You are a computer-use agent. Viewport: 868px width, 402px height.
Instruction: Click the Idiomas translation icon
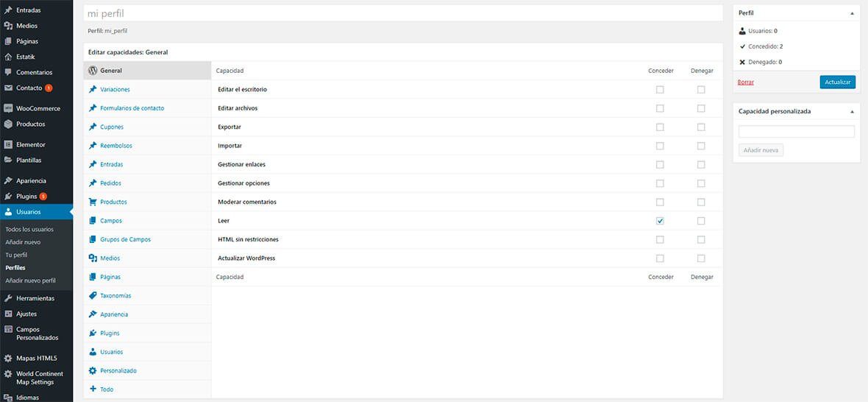(8, 398)
